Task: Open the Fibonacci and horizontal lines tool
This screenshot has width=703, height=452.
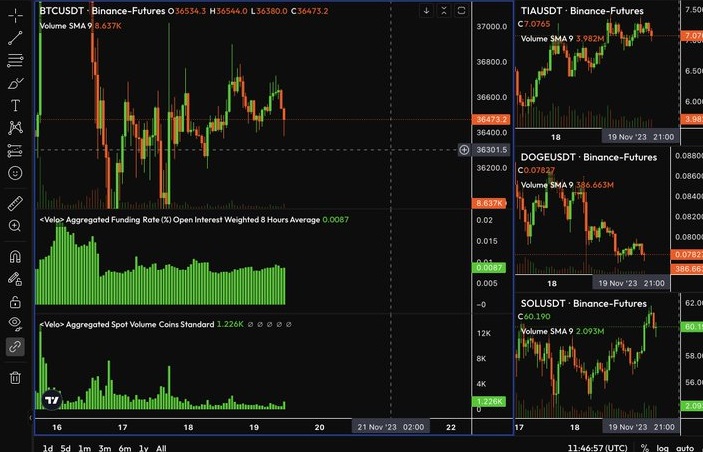Action: pos(15,61)
